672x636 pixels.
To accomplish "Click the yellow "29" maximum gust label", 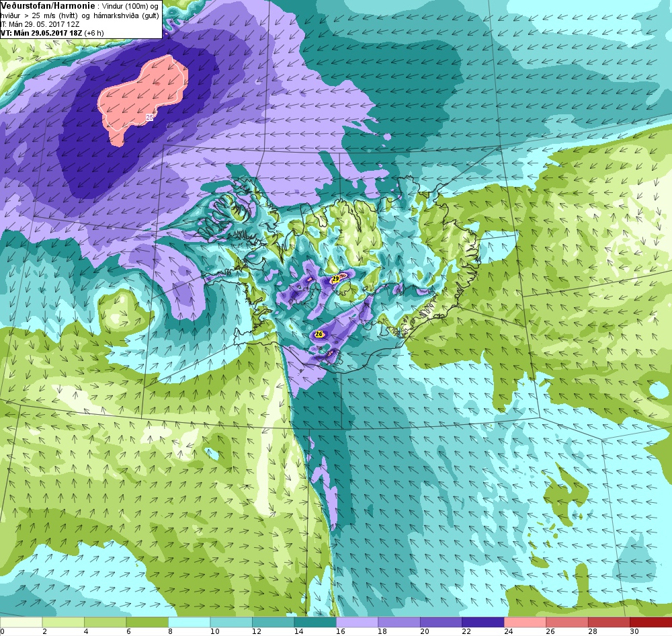I will [335, 279].
